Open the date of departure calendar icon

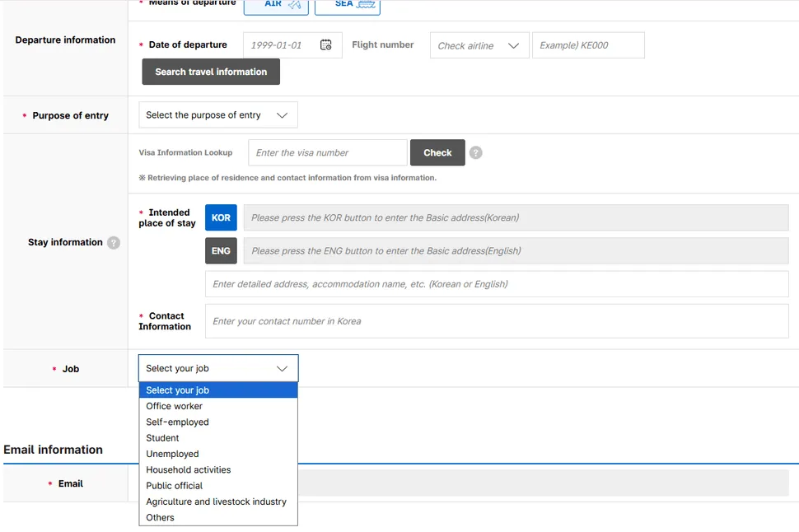(x=325, y=44)
